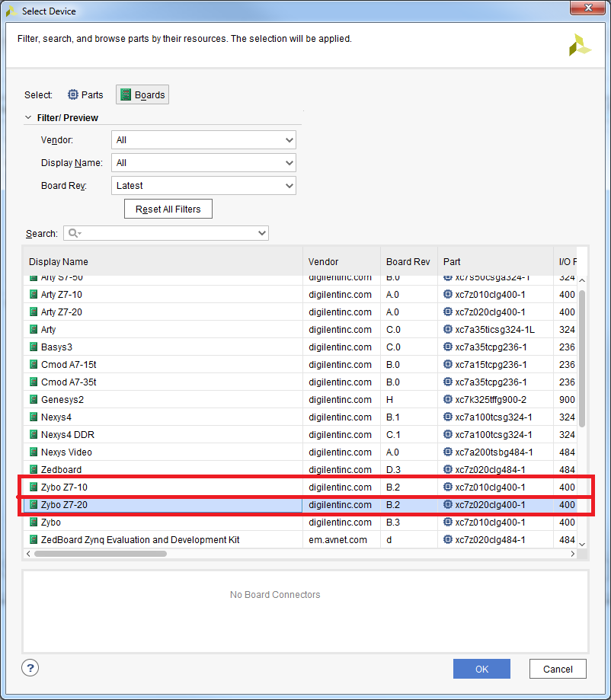Screen dimensions: 611x700
Task: Open the Display Name filter dropdown
Action: [203, 162]
